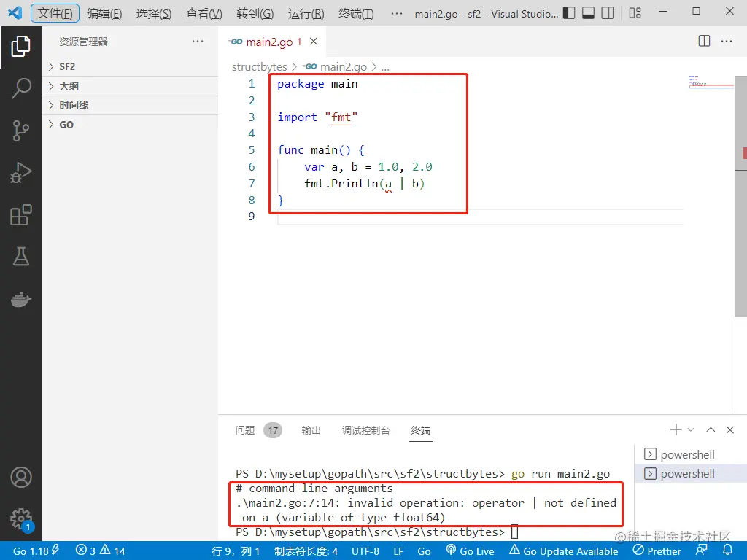This screenshot has width=747, height=560.
Task: Open errors and warnings count in status bar
Action: (100, 551)
